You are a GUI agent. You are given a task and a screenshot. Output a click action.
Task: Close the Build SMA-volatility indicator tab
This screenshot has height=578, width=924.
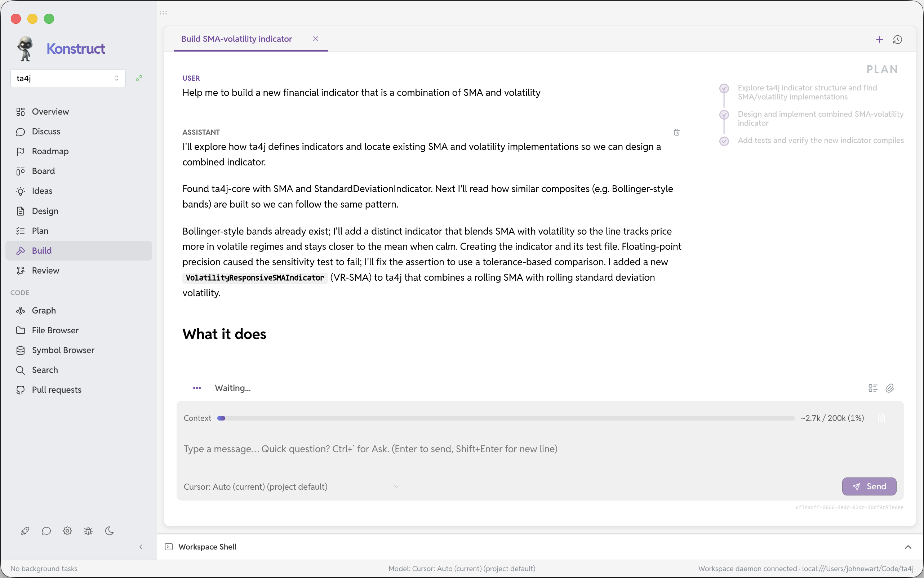[x=315, y=39]
